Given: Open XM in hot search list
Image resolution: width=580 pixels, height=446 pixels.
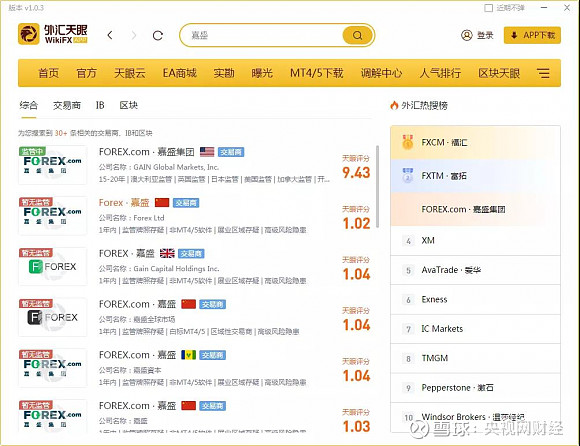Looking at the screenshot, I should coord(475,241).
